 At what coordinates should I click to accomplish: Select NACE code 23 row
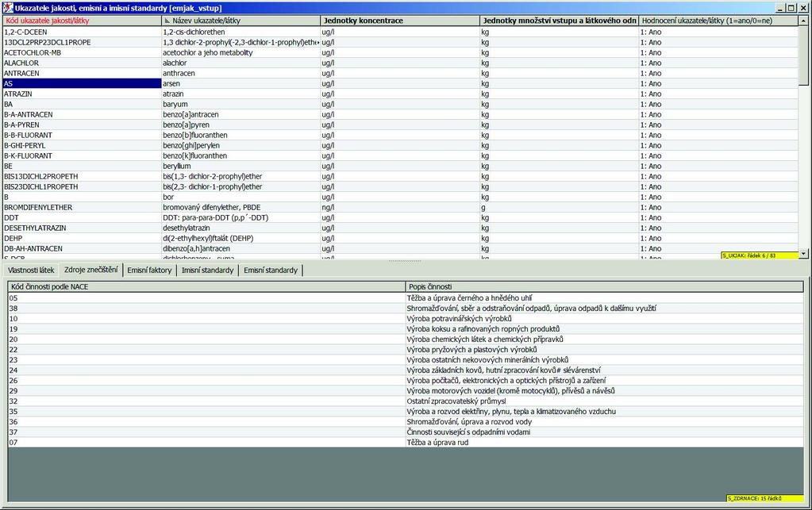406,360
